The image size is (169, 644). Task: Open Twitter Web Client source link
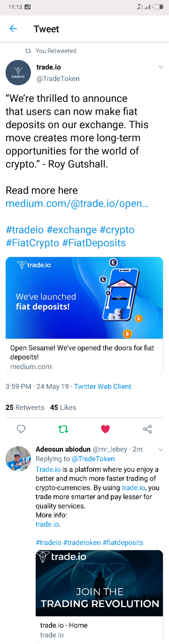103,386
